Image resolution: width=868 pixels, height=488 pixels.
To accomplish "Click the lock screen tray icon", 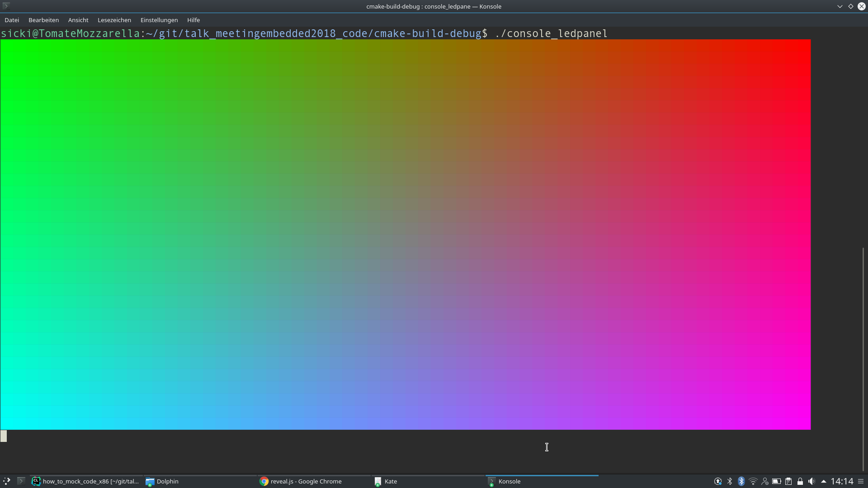I will 800,481.
